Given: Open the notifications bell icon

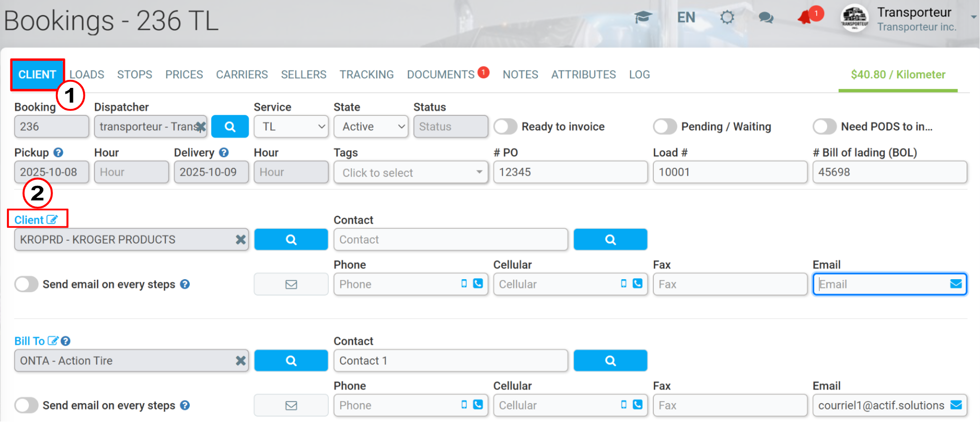Looking at the screenshot, I should [805, 17].
